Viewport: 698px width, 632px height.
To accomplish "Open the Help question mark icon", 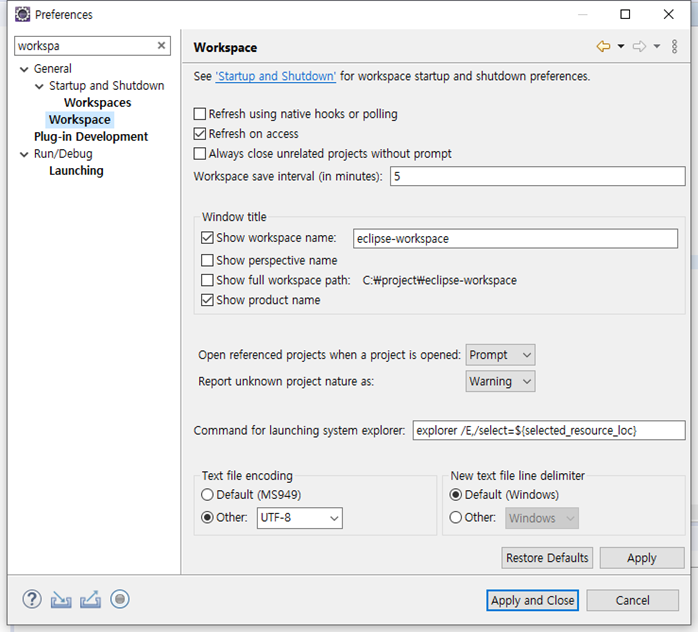I will (x=32, y=600).
